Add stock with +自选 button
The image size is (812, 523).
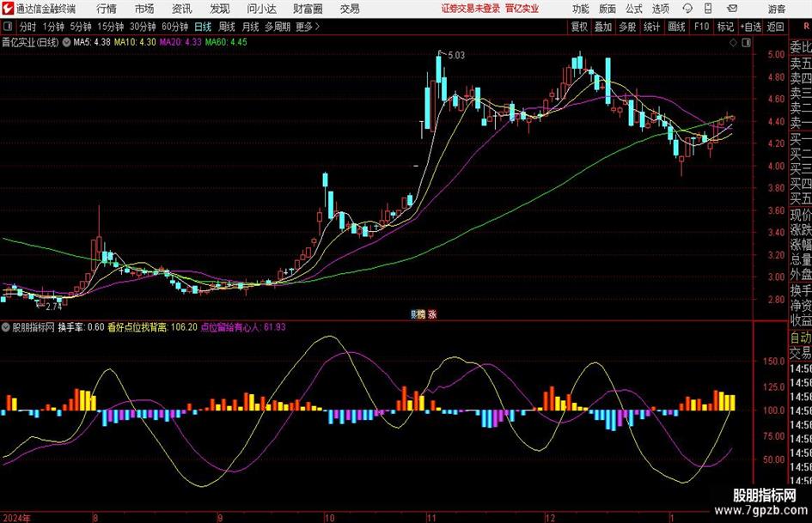tap(750, 27)
